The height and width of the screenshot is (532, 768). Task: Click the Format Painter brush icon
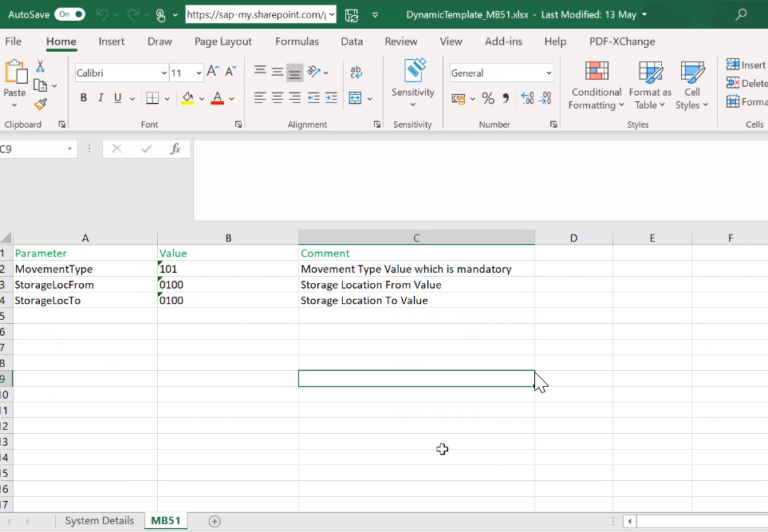[x=40, y=104]
